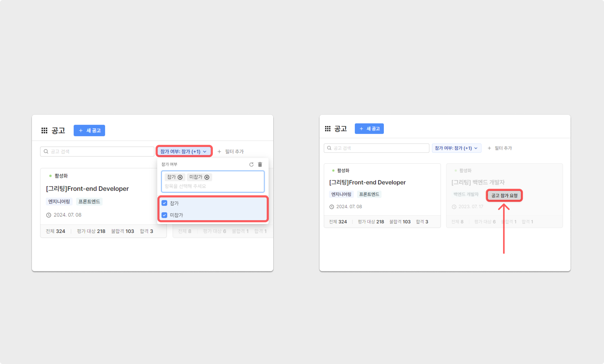Expand the 참가 여부 filter in right panel

456,148
